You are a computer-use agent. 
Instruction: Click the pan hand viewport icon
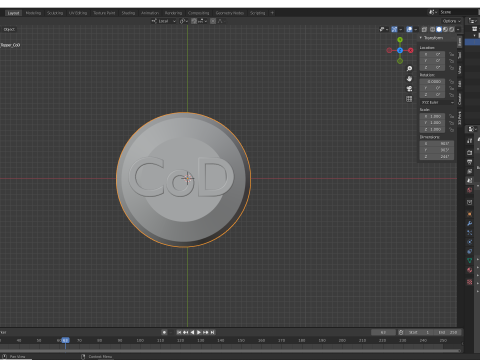[409, 79]
